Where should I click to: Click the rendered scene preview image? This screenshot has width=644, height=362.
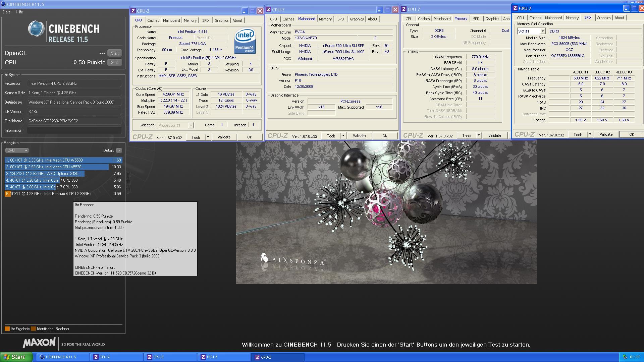[x=386, y=213]
